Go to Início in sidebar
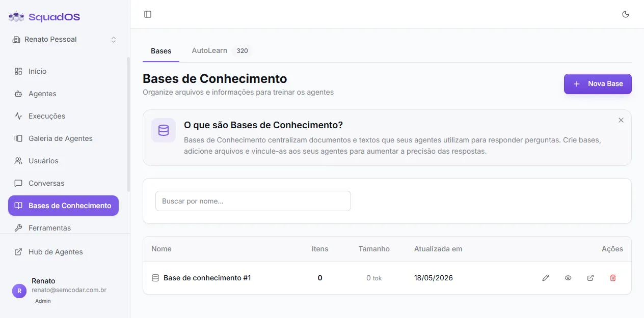The width and height of the screenshot is (644, 318). coord(63,71)
